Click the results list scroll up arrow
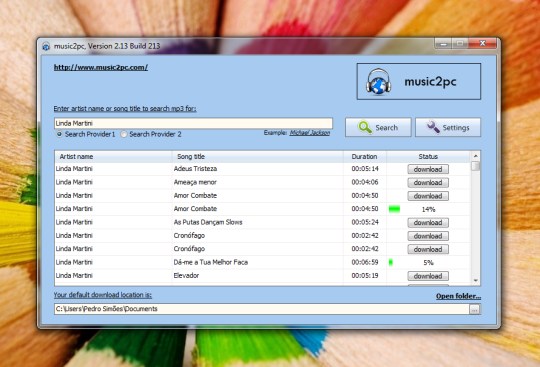Image resolution: width=540 pixels, height=367 pixels. [x=476, y=156]
